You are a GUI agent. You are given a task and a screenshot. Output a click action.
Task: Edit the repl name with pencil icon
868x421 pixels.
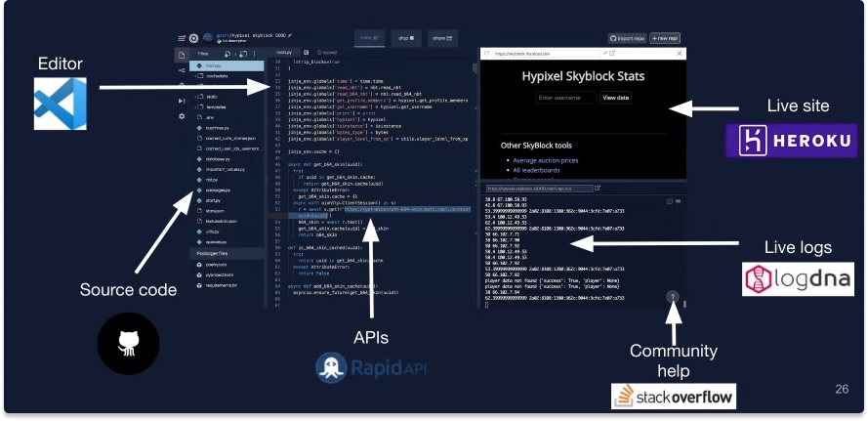(x=290, y=35)
